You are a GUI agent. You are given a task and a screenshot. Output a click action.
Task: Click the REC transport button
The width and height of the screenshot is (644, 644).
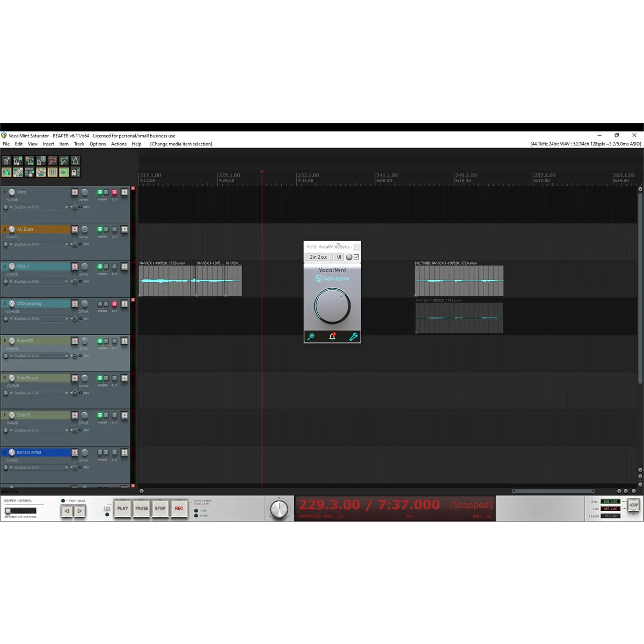click(x=179, y=508)
